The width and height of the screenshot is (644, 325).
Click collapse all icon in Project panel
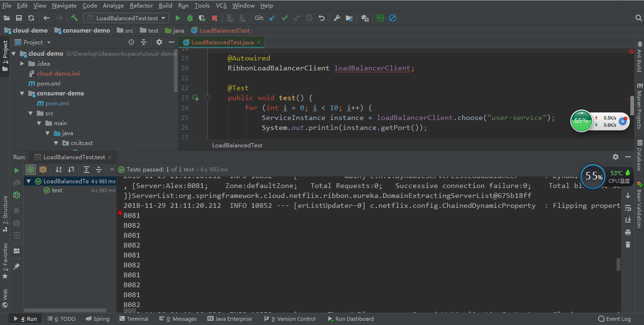pyautogui.click(x=144, y=42)
